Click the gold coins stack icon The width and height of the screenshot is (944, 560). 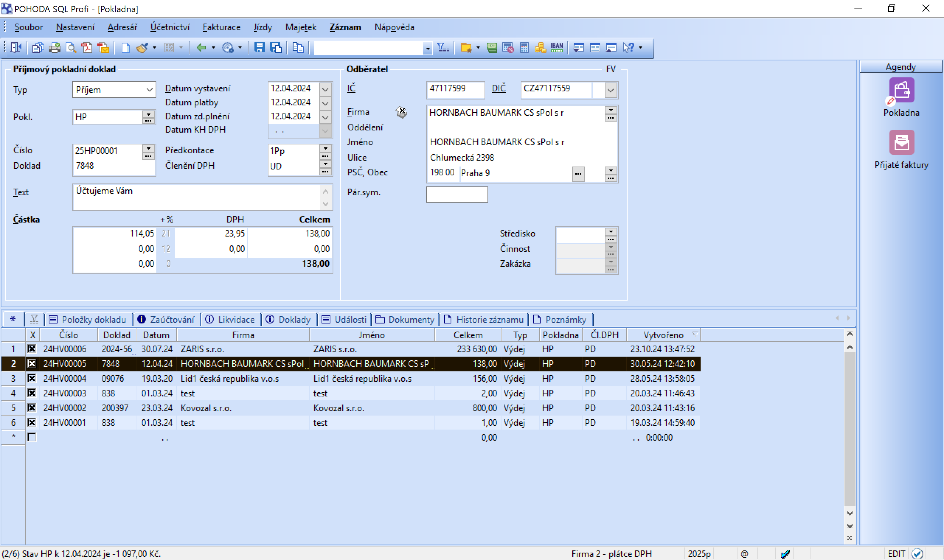pyautogui.click(x=540, y=48)
